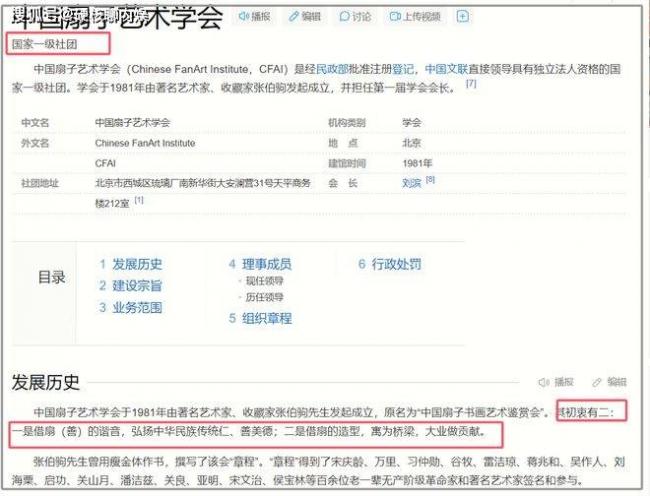
Task: Click reference [7] after intro paragraph
Action: pyautogui.click(x=471, y=85)
